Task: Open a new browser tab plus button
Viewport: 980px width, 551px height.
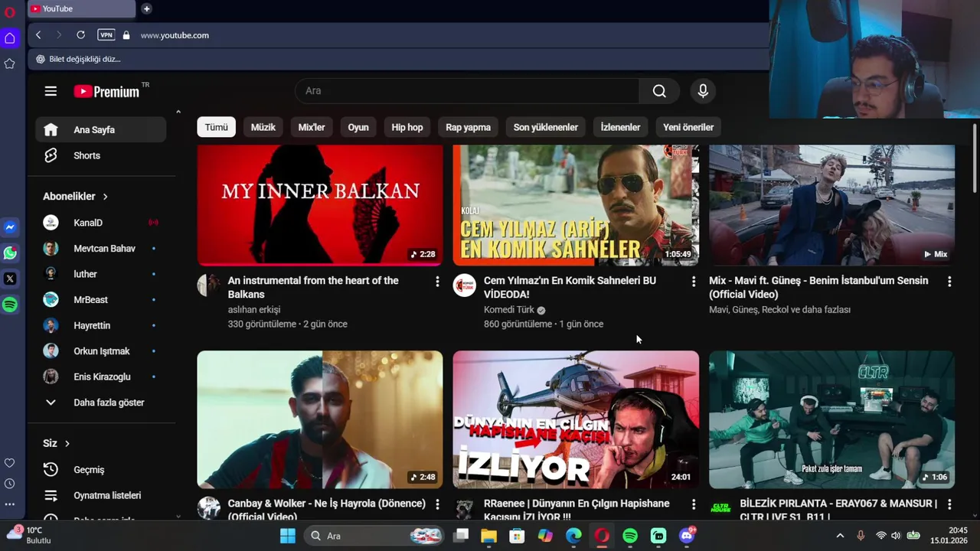Action: (x=146, y=8)
